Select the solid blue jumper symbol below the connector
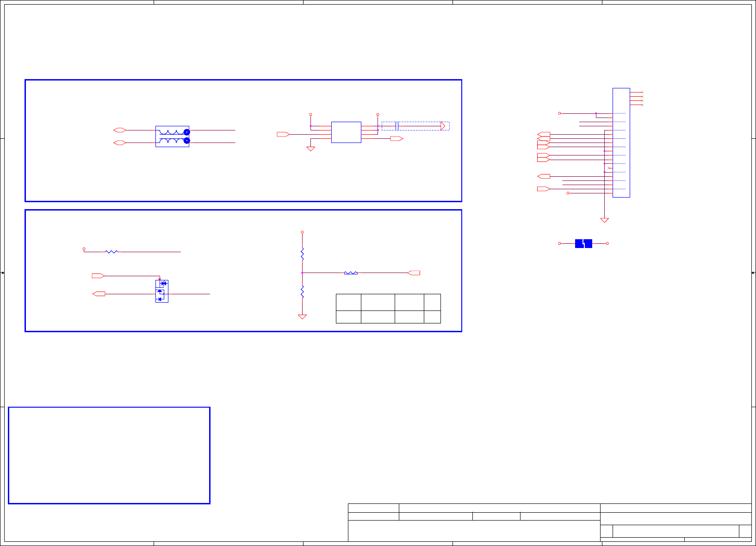 583,243
